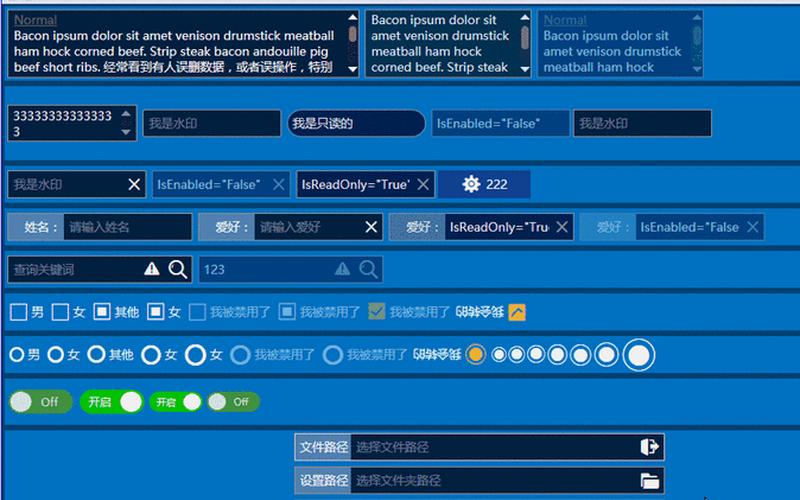This screenshot has width=800, height=500.
Task: Click the scrollbar thumb in the widest textbox
Action: [353, 35]
